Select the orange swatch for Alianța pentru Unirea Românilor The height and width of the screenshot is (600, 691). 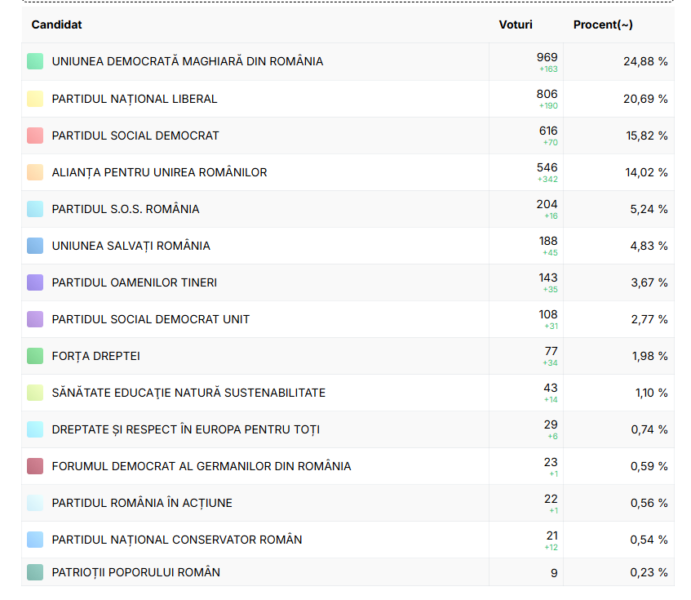pos(35,172)
